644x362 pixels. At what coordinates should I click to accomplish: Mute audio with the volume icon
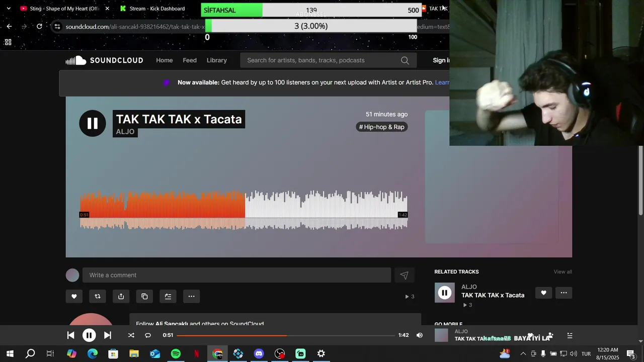coord(420,335)
